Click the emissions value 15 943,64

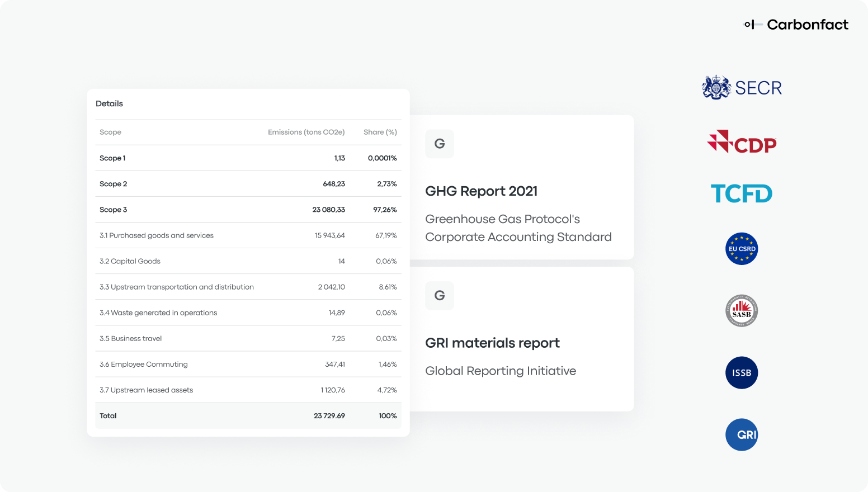click(330, 235)
